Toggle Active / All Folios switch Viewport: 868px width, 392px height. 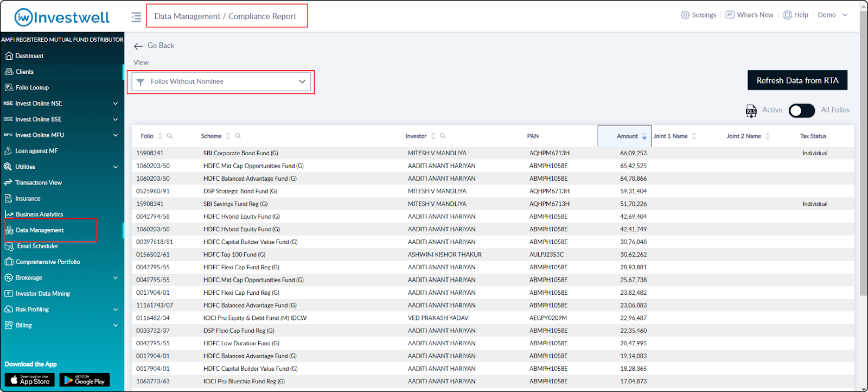point(801,111)
